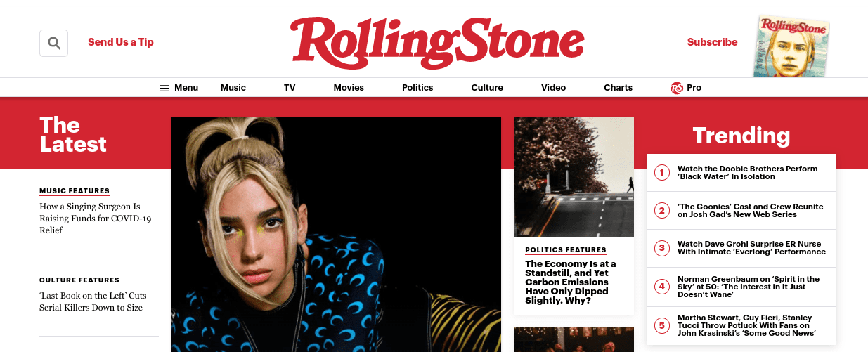Select trending number 5 circle
This screenshot has width=868, height=352.
pos(661,326)
